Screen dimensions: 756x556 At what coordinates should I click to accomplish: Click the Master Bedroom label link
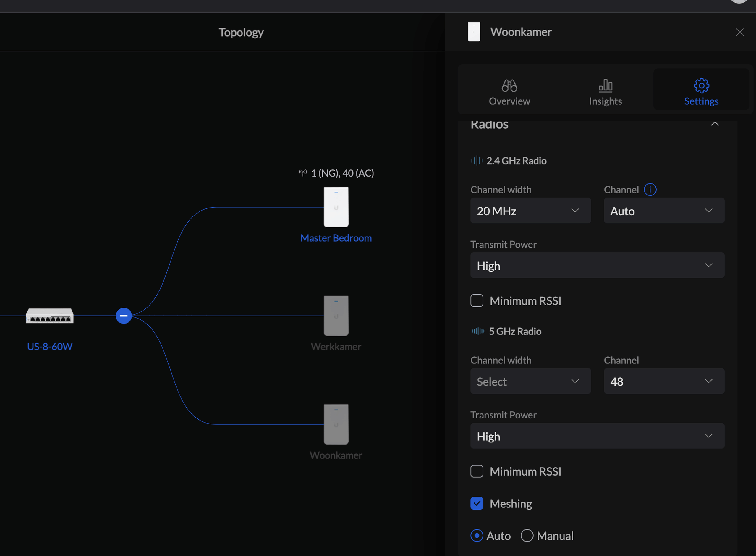(x=336, y=238)
